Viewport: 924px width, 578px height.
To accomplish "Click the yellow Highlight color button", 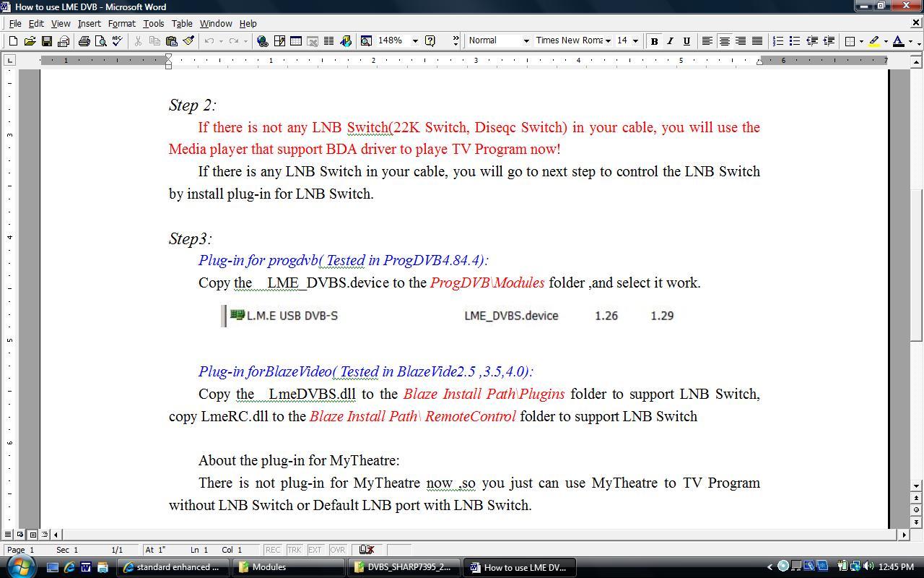I will click(x=874, y=41).
